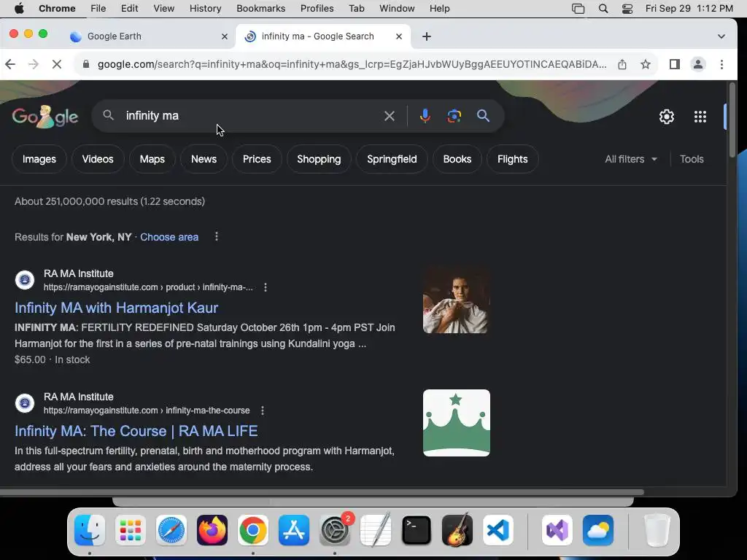
Task: Click the Harmanjot Kaur photo thumbnail
Action: click(456, 300)
